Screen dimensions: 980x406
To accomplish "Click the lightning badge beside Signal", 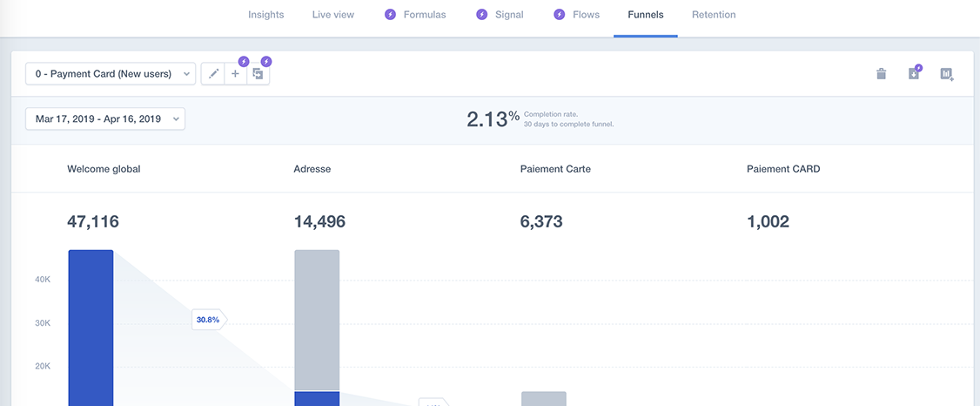I will tap(481, 15).
